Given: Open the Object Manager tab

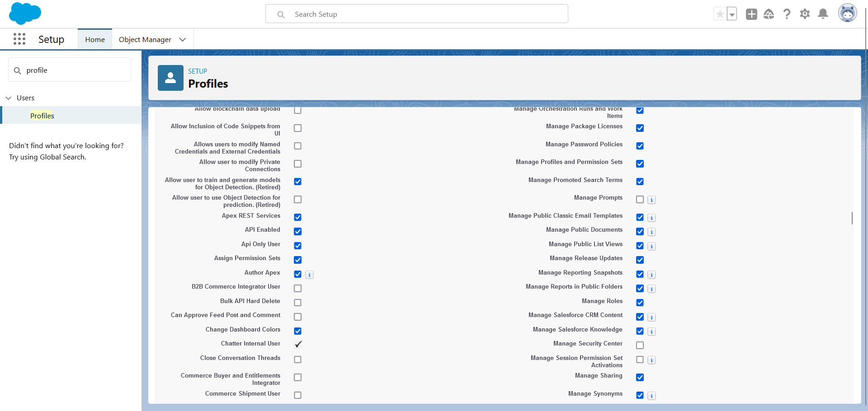Looking at the screenshot, I should pyautogui.click(x=145, y=40).
